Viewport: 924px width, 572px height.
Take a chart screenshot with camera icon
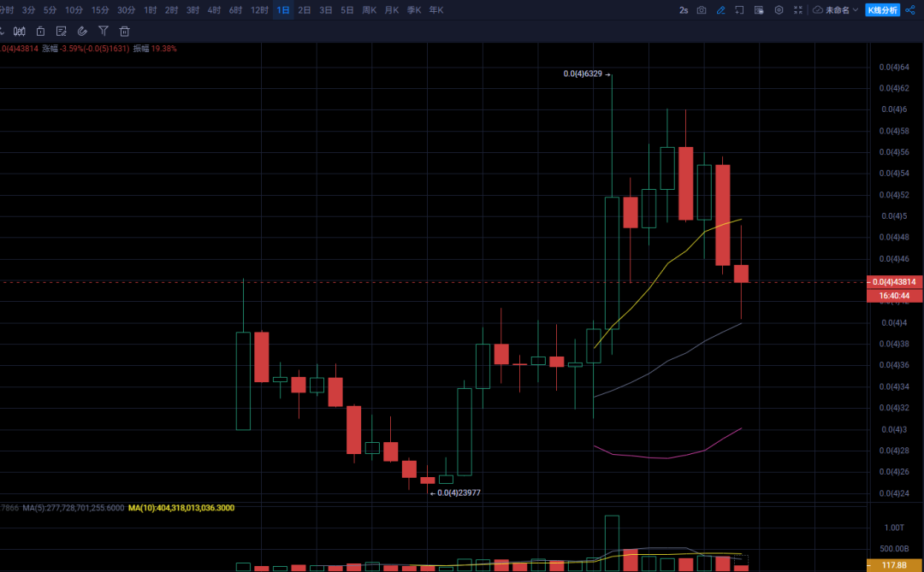(702, 10)
